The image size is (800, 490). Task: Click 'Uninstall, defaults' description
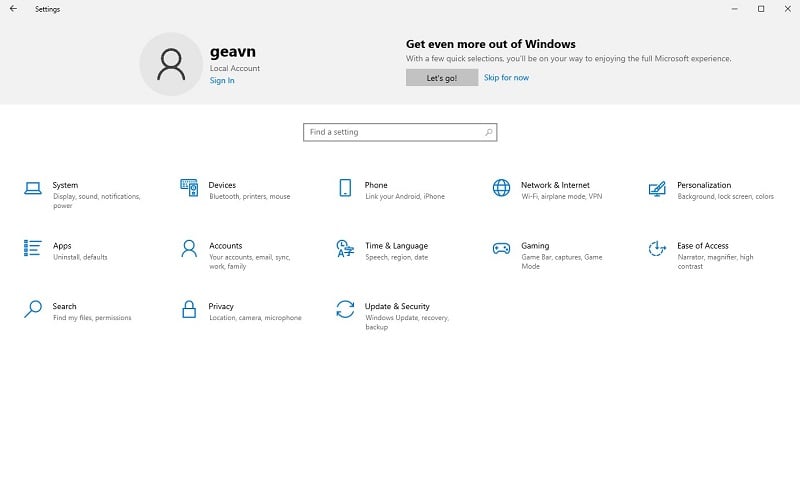coord(80,257)
